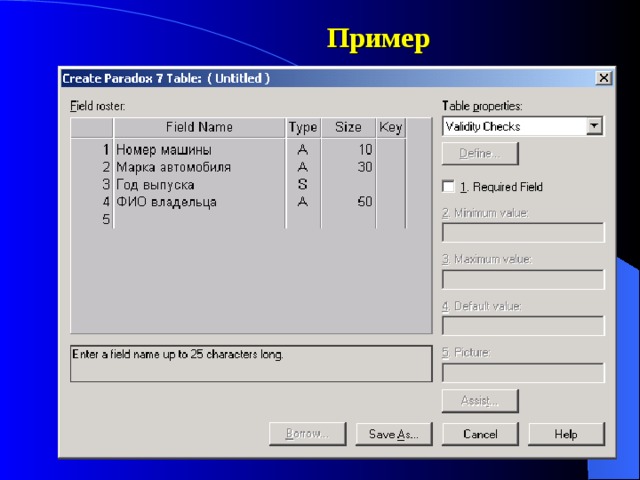The image size is (640, 480).
Task: Click the Size cell '10' of Номер машины
Action: coord(348,150)
